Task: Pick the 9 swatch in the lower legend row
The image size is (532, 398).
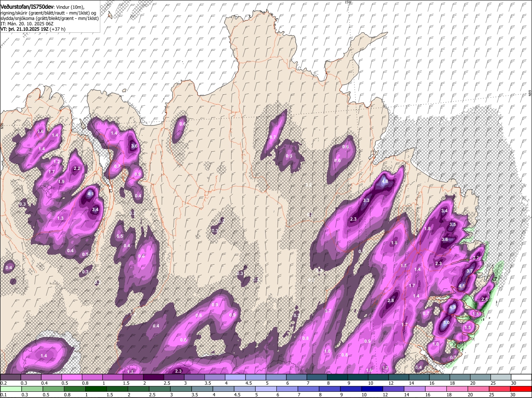Action: click(351, 389)
